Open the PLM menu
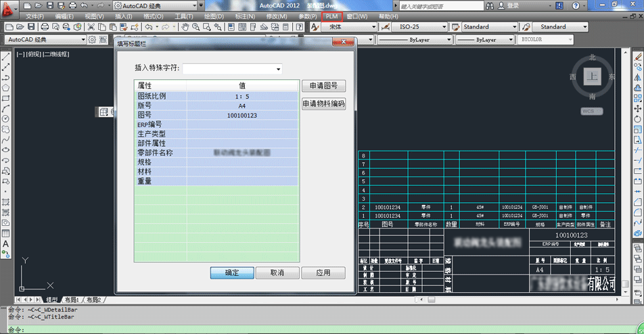 (331, 16)
